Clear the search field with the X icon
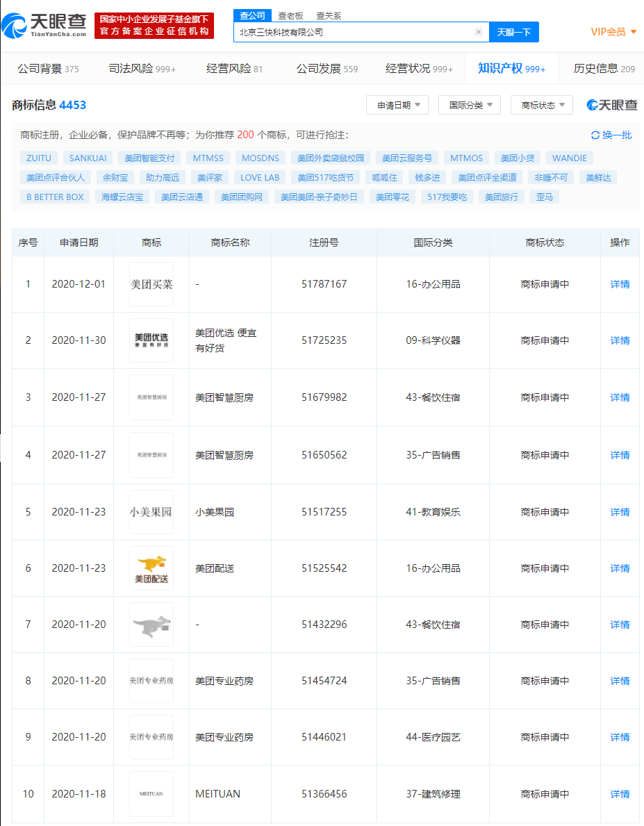Image resolution: width=644 pixels, height=826 pixels. (x=479, y=32)
